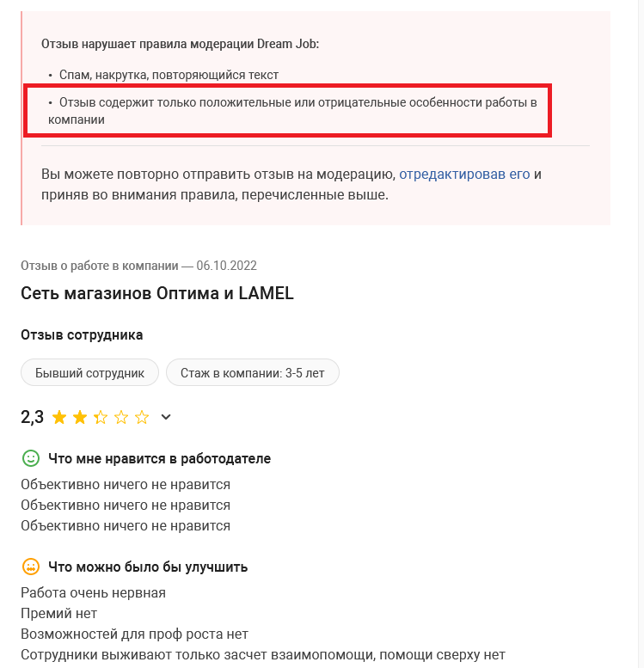
Task: Click the "Что мне нравится в работодателе" heading
Action: coord(160,459)
